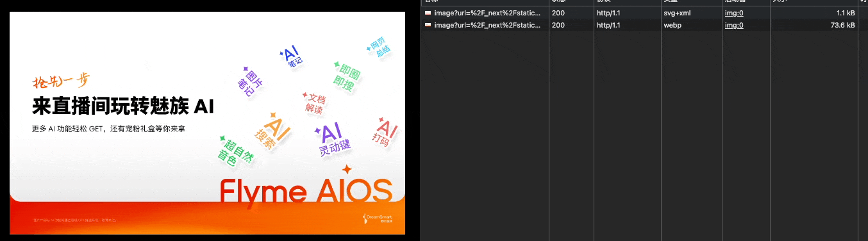The image size is (868, 241).
Task: Click the orange 抢先一步 handwriting text
Action: coord(61,81)
